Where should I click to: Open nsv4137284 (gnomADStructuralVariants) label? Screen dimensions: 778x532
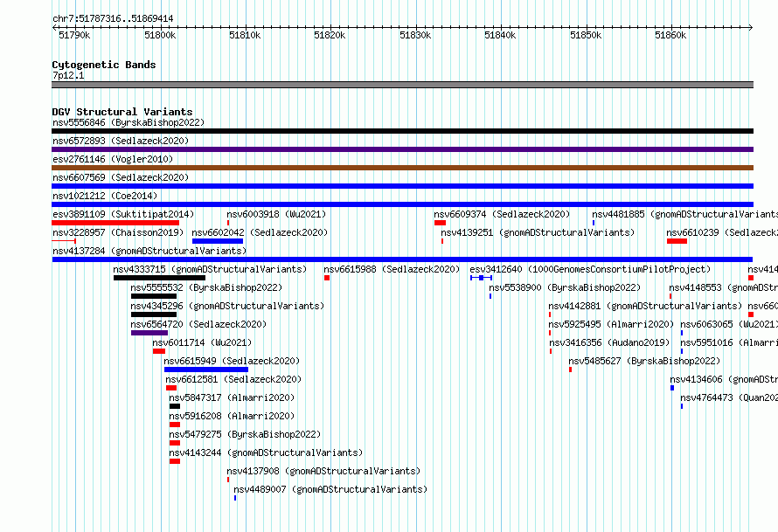coord(149,251)
